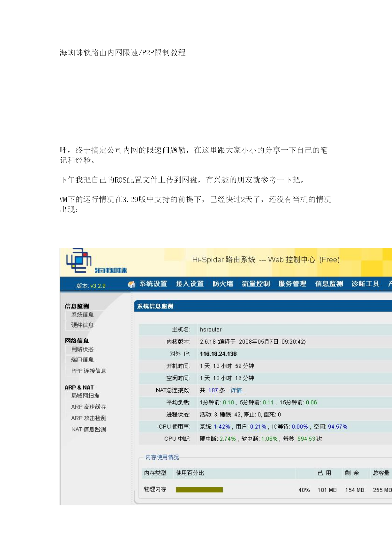Open ARP 高速缓存 in the sidebar

point(89,407)
